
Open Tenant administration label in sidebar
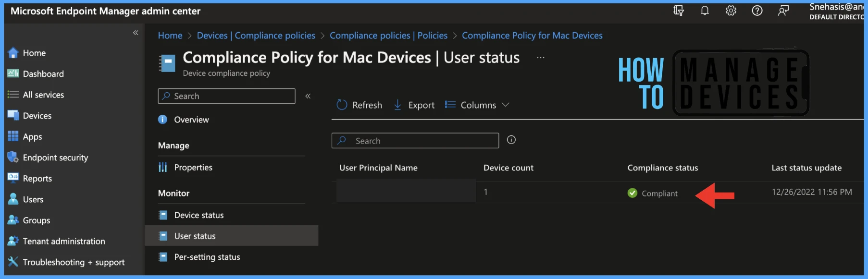click(x=64, y=241)
